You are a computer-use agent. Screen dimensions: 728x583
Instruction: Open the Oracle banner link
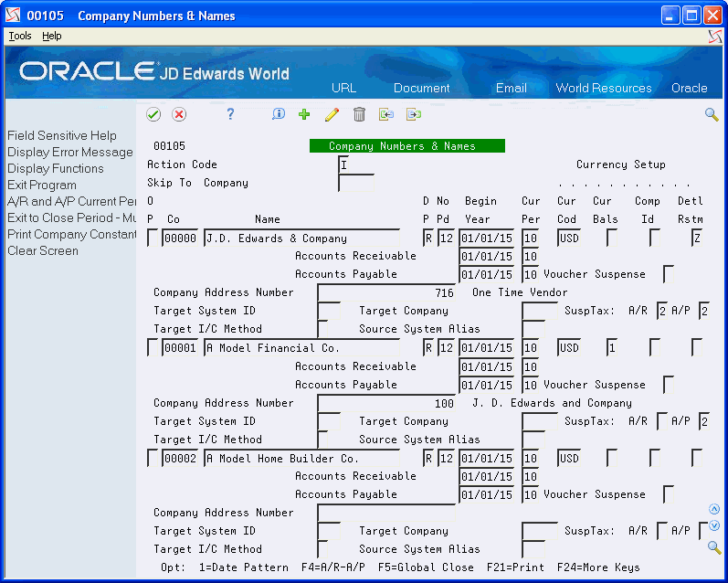coord(690,88)
